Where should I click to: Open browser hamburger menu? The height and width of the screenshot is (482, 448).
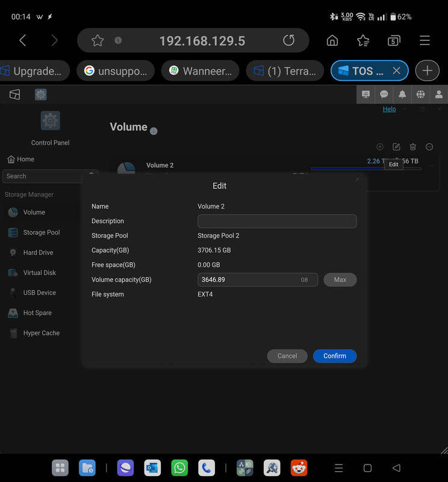pyautogui.click(x=425, y=40)
